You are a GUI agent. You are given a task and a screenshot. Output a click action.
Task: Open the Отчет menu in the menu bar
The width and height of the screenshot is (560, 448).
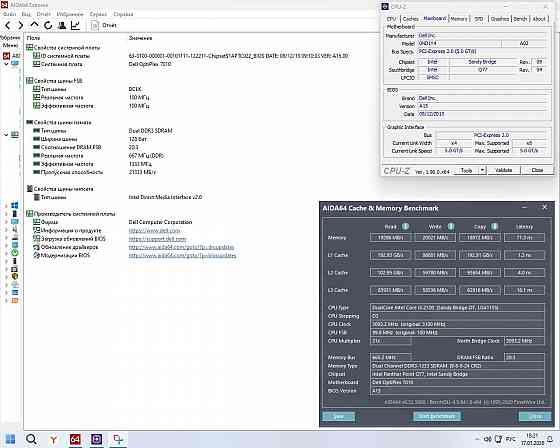pos(44,14)
